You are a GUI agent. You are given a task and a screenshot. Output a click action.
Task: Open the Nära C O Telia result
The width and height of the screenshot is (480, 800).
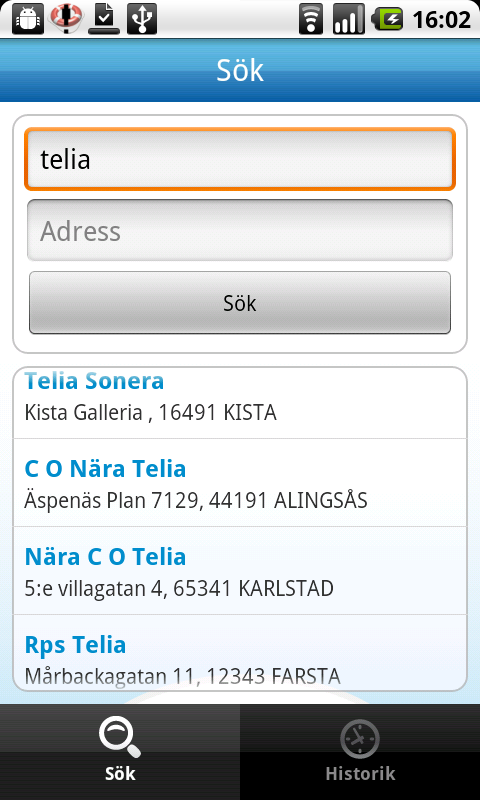coord(240,570)
